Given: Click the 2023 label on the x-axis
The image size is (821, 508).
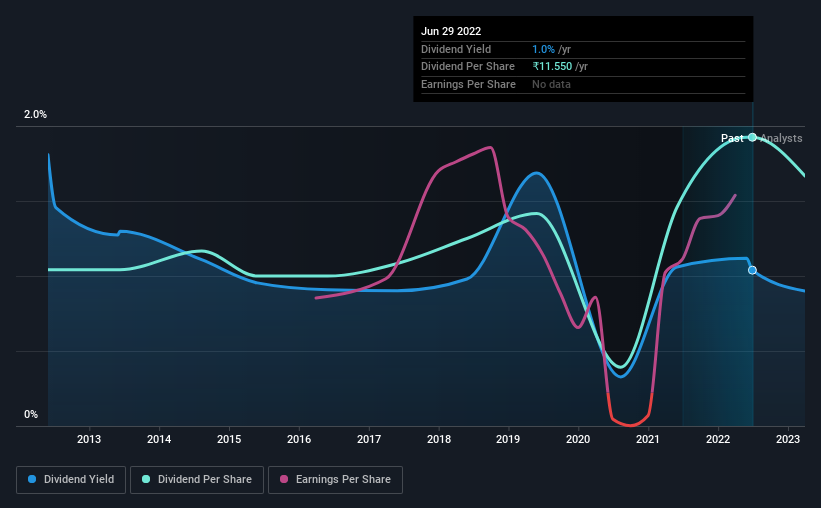Looking at the screenshot, I should [x=788, y=439].
